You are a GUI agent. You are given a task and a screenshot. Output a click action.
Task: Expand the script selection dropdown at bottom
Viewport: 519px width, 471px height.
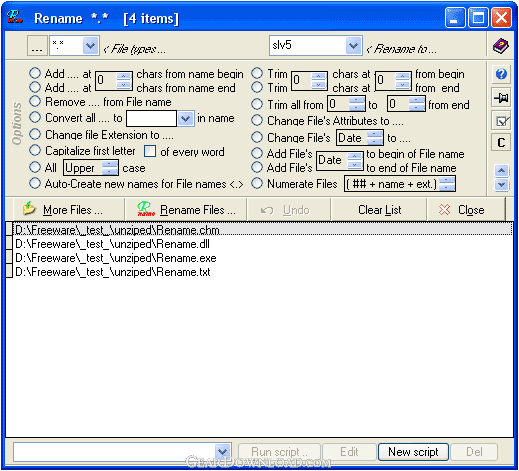(223, 452)
